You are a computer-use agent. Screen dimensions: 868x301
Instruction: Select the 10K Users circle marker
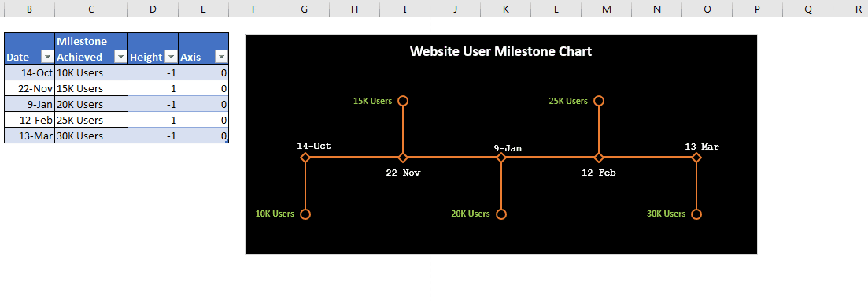[305, 214]
